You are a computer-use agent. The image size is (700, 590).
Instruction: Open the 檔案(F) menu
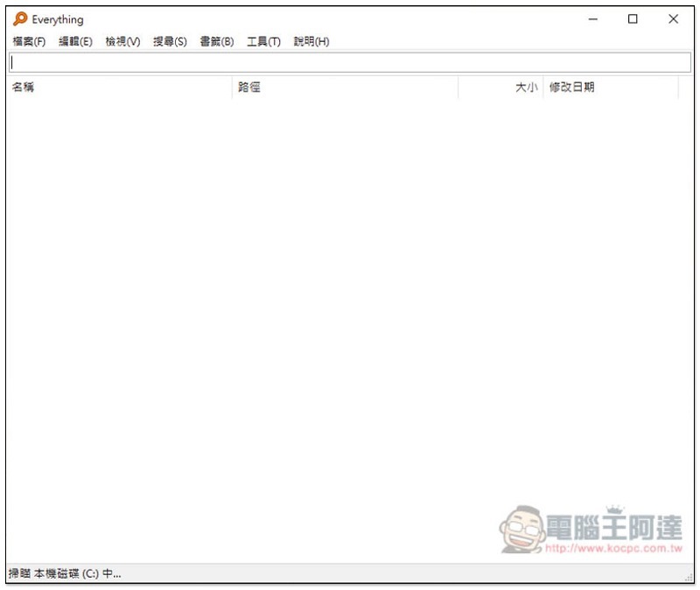coord(29,41)
